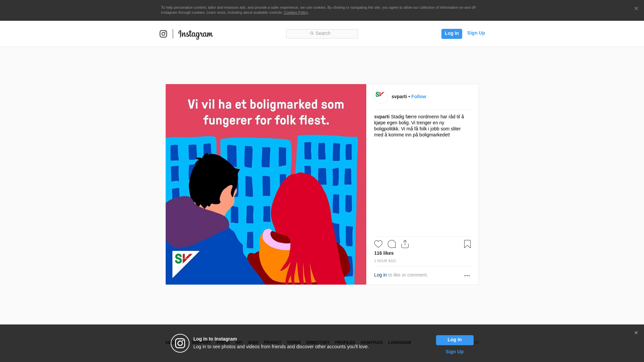The width and height of the screenshot is (644, 362).
Task: Open the JOBS footer link
Action: pos(253,343)
